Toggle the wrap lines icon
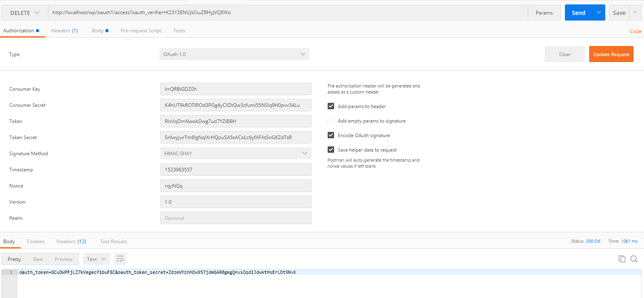 120,259
